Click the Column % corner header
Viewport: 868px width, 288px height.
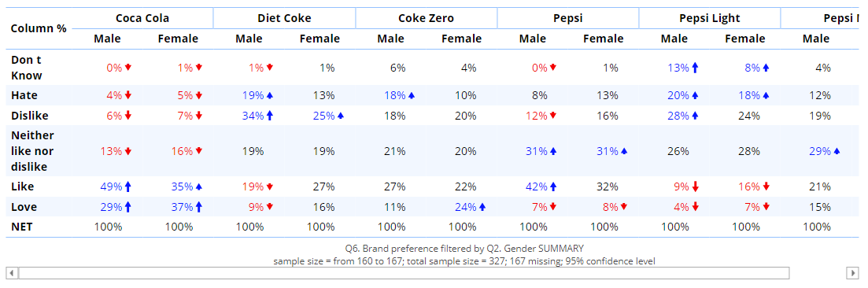(x=39, y=28)
